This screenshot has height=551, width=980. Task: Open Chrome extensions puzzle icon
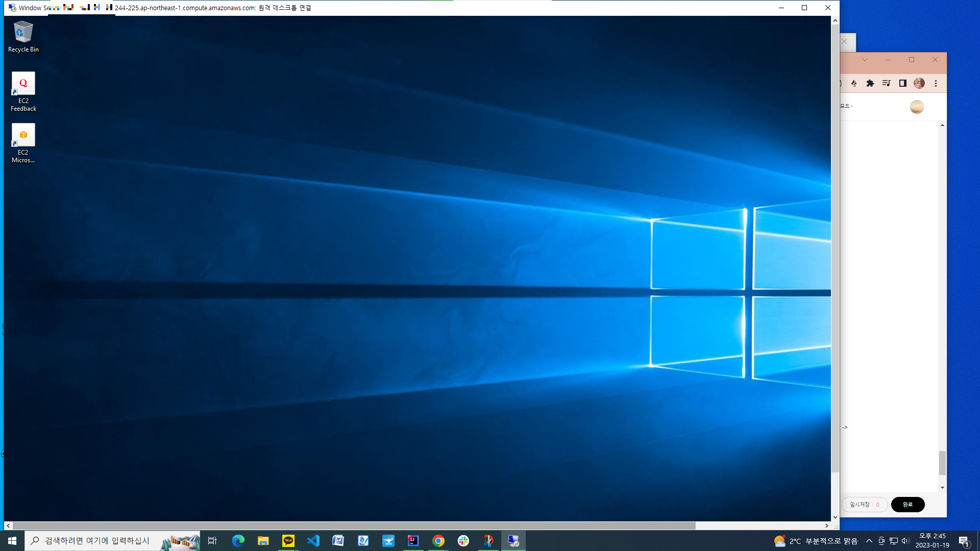click(870, 83)
